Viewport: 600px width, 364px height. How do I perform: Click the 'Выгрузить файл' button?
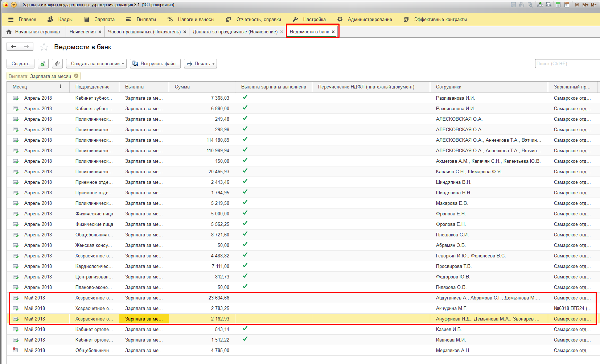pos(155,64)
